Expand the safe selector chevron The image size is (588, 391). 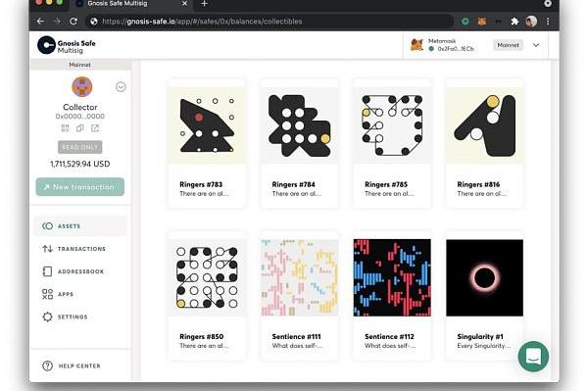click(121, 87)
